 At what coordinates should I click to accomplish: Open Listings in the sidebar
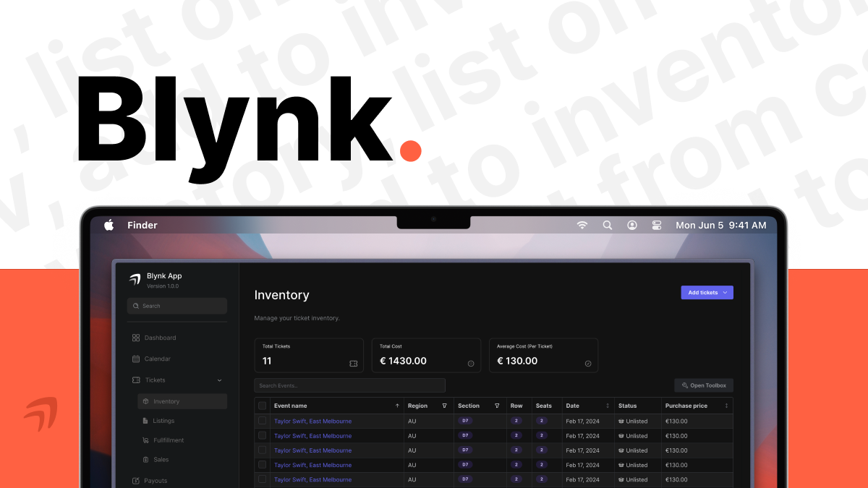coord(163,421)
